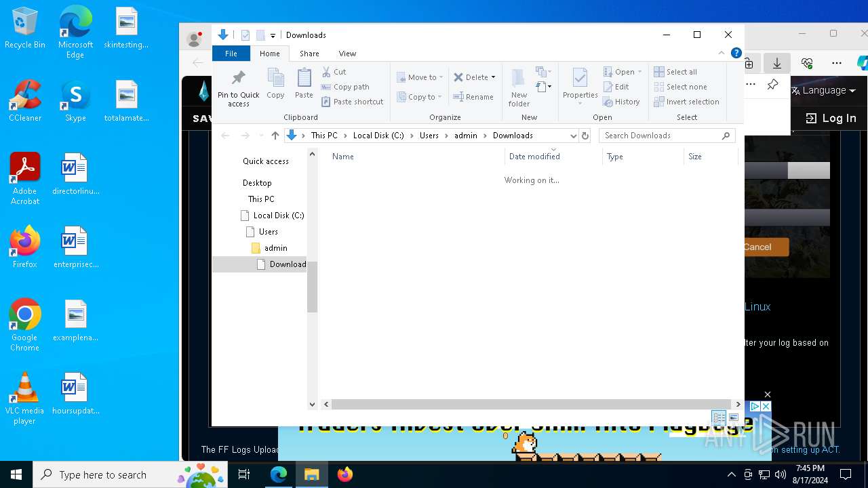Viewport: 868px width, 488px height.
Task: Open the Copy to dropdown
Action: point(419,97)
